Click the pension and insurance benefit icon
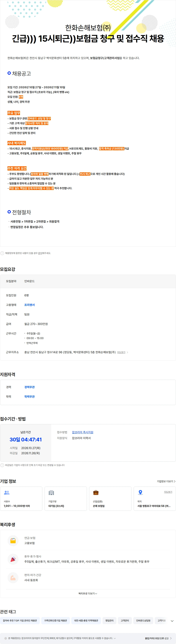This screenshot has height=644, width=176. point(13,540)
